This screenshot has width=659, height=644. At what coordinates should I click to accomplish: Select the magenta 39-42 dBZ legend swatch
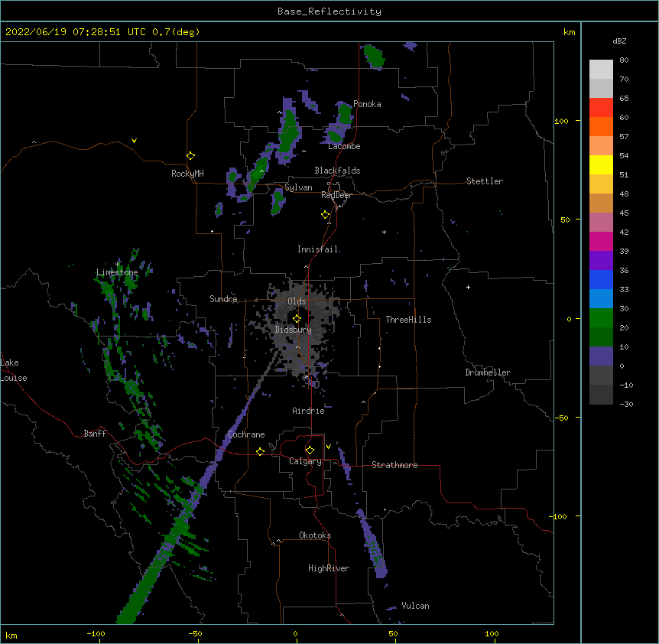[601, 242]
